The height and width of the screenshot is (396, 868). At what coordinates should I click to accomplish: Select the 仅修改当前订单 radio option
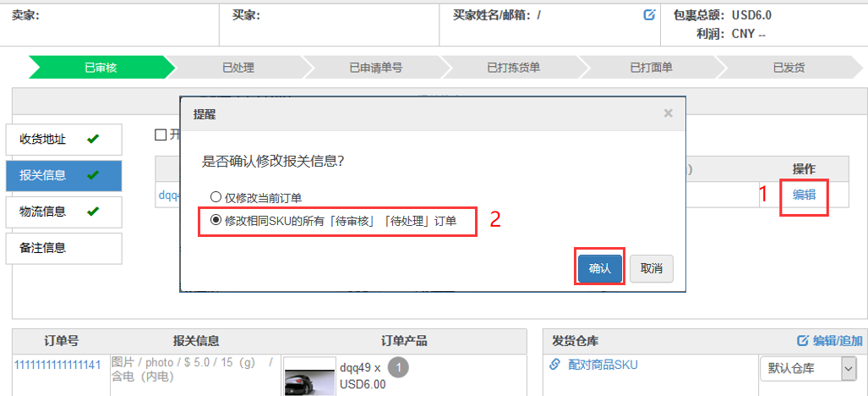coord(216,196)
